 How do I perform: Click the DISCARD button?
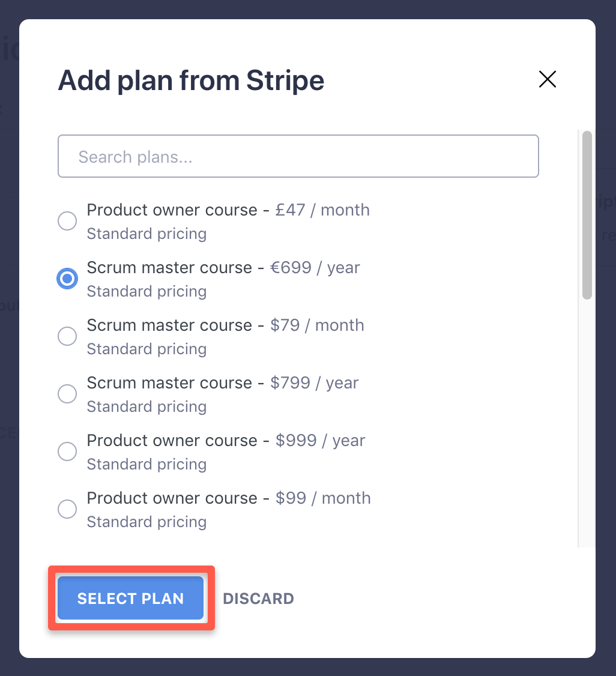pos(258,599)
